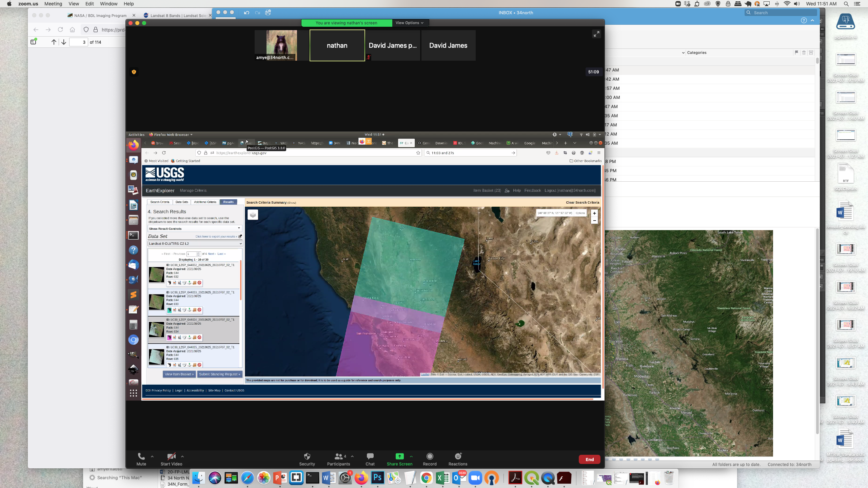Image resolution: width=868 pixels, height=488 pixels.
Task: Toggle footprint icon for Row 035 result
Action: (x=169, y=365)
